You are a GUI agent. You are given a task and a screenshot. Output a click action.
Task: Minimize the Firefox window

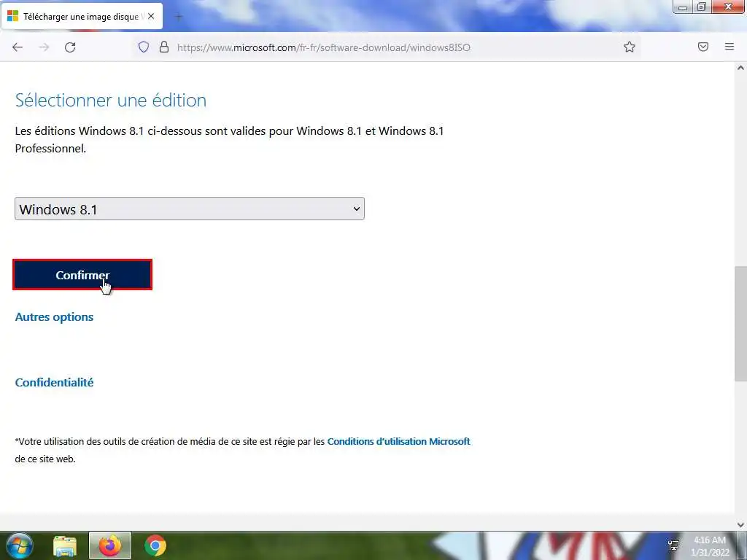(683, 7)
